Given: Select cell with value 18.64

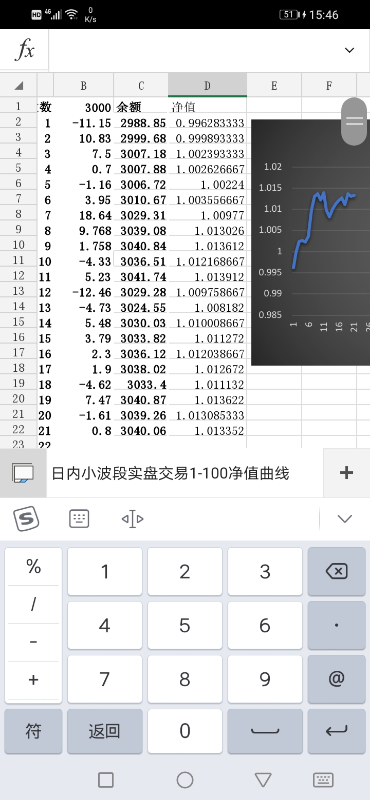Looking at the screenshot, I should tap(83, 215).
